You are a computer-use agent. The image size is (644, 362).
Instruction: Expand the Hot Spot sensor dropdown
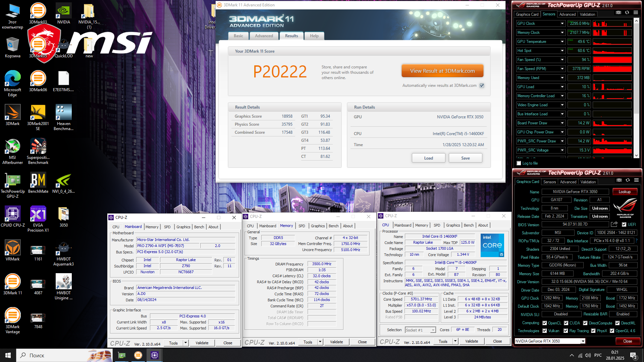tap(562, 51)
